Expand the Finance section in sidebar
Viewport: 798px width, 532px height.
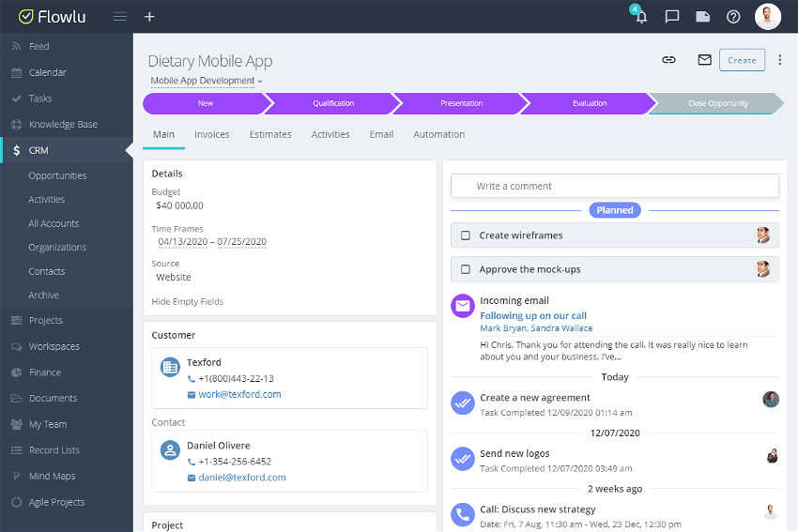pyautogui.click(x=44, y=372)
